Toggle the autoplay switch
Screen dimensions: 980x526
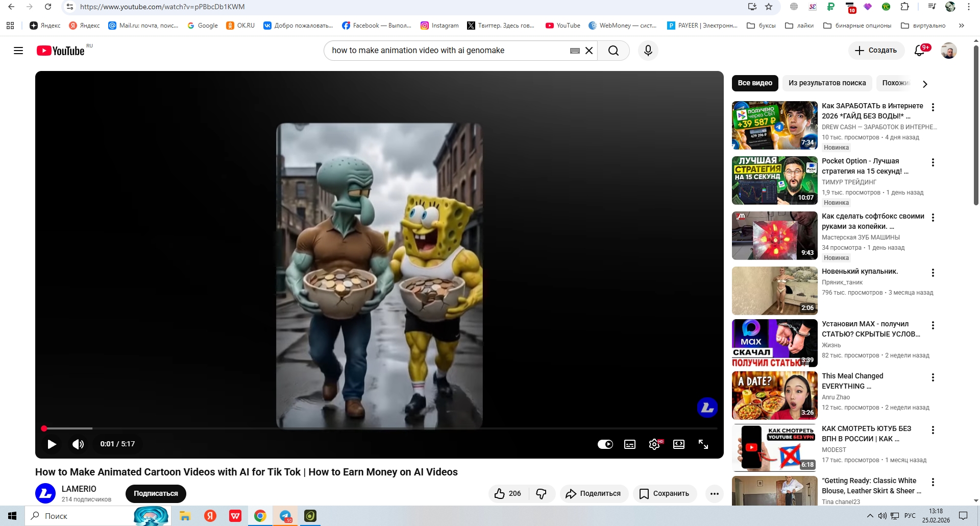[x=605, y=444]
